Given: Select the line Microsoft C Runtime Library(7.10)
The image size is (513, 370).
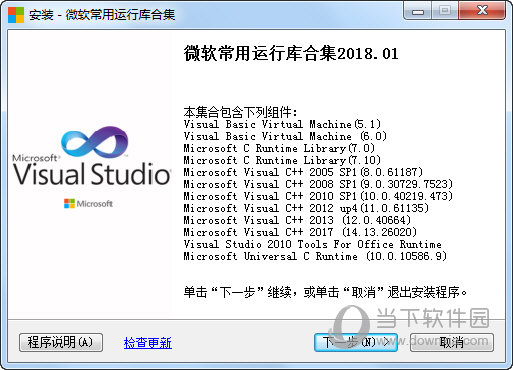Looking at the screenshot, I should pos(282,160).
